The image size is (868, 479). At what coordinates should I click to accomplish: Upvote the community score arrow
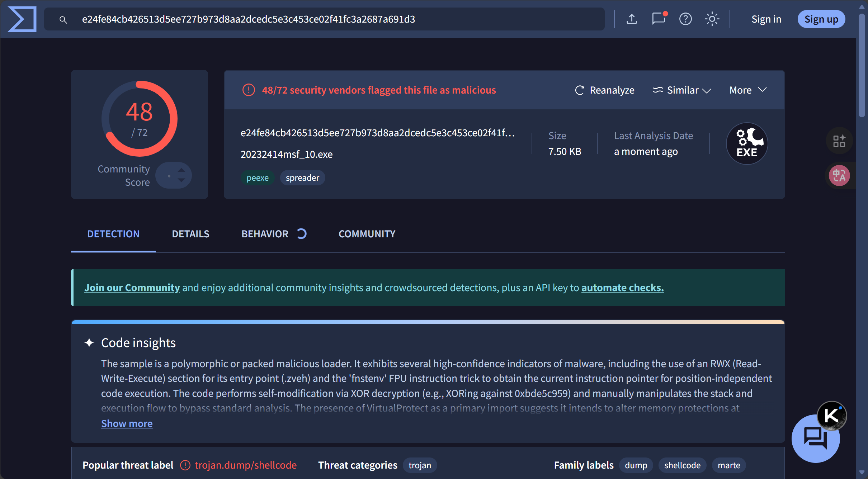181,170
